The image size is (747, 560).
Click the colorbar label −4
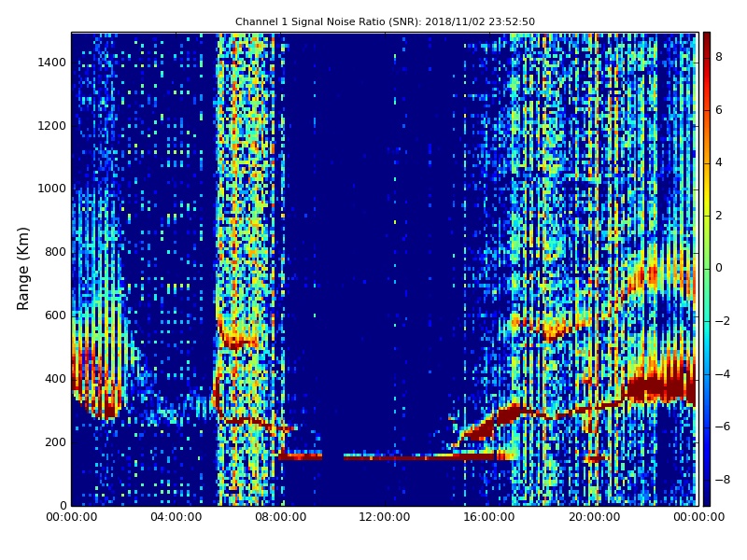point(723,374)
